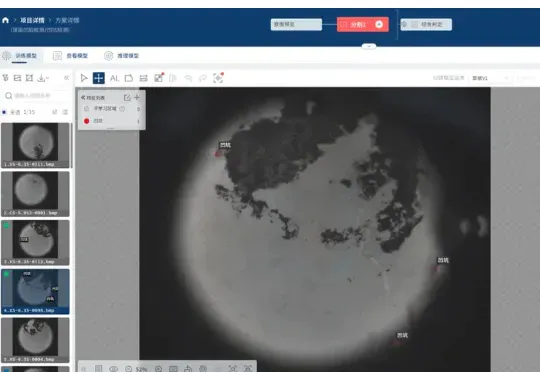Toggle the select-all checkbox showing 1/35

click(4, 112)
